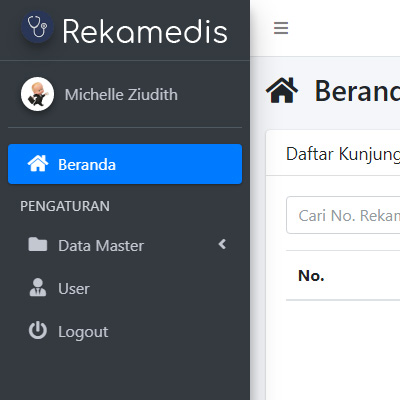Click the house icon in Beranda menu
Screen dimensions: 400x400
click(38, 164)
